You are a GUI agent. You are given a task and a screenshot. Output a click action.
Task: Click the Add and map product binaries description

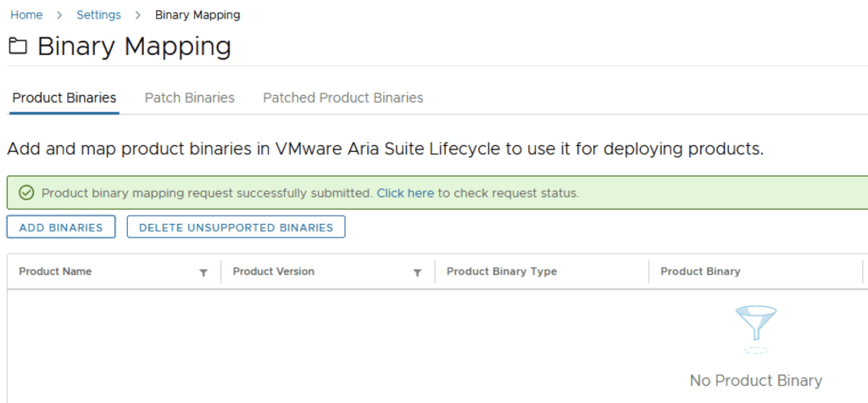point(386,149)
